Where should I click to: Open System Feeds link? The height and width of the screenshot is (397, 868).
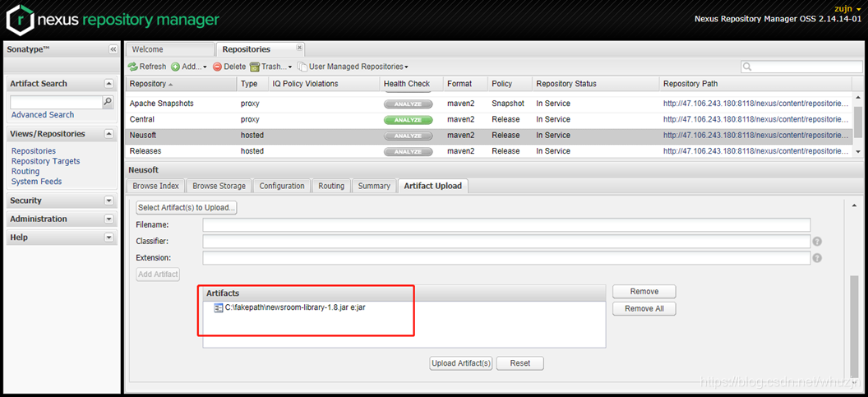pyautogui.click(x=36, y=181)
